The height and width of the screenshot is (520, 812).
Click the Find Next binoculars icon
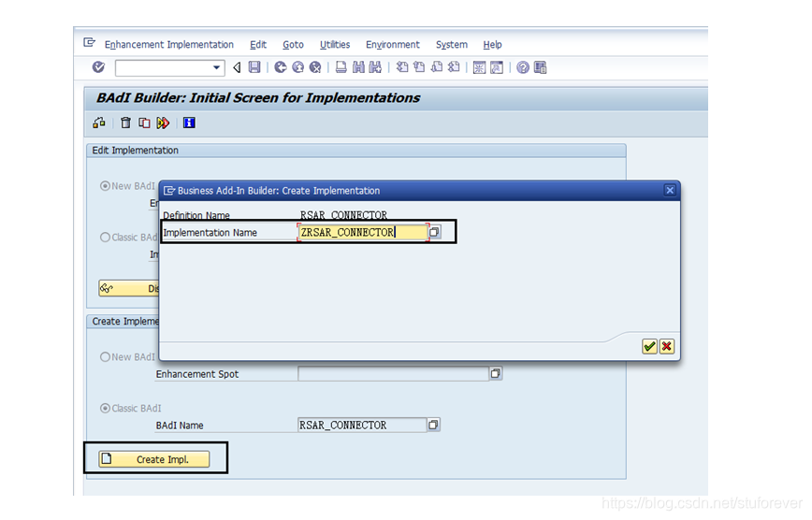pos(375,67)
